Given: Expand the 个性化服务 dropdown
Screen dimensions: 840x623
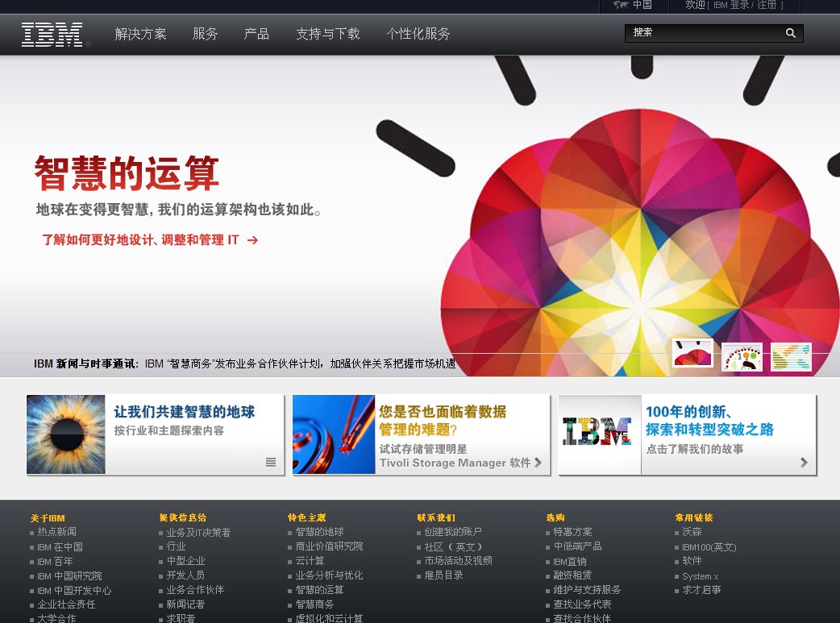Looking at the screenshot, I should tap(418, 34).
